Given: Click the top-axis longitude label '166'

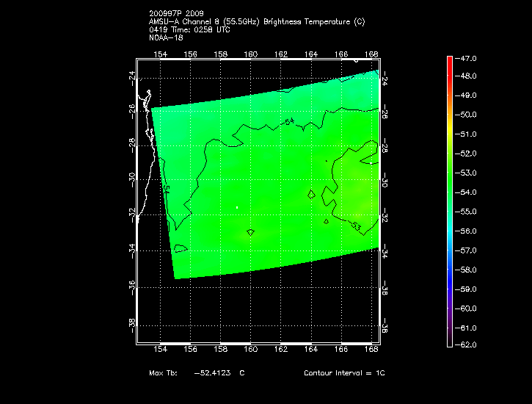Looking at the screenshot, I should [x=341, y=54].
